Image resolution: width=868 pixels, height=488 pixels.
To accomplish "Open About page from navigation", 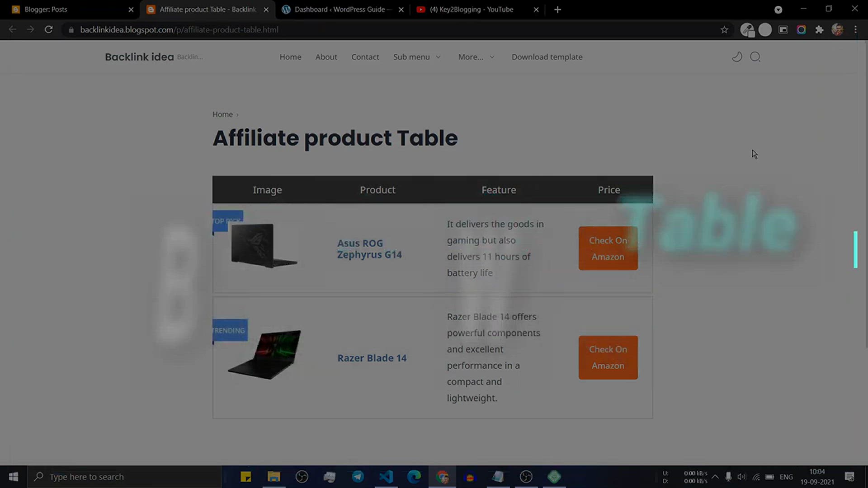I will point(326,57).
